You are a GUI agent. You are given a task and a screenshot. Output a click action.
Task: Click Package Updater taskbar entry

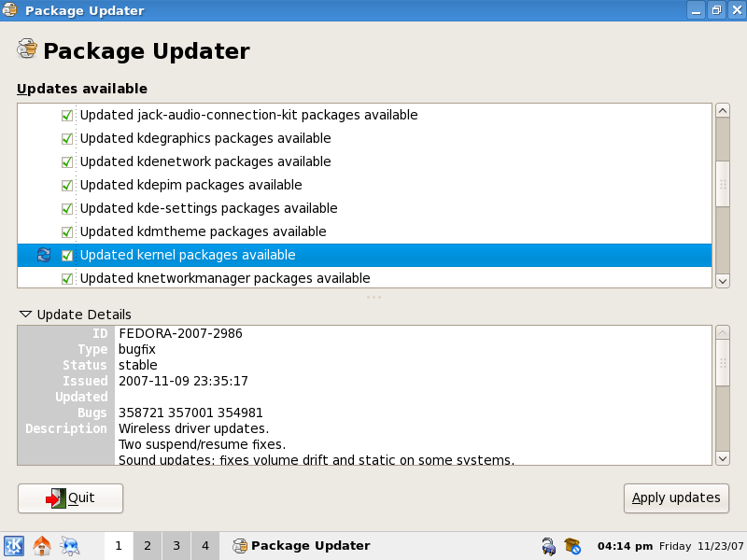301,546
